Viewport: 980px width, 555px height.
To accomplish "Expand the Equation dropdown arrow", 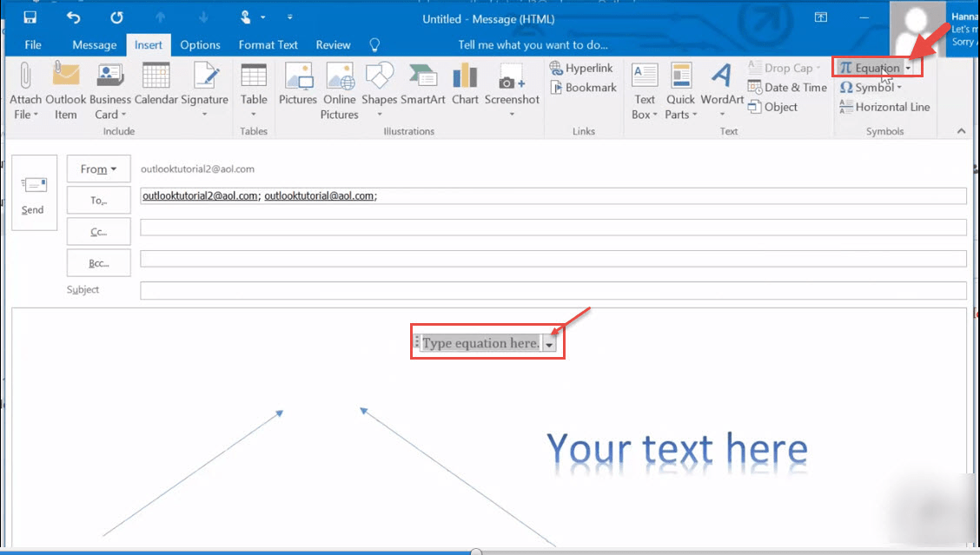I will [x=909, y=68].
